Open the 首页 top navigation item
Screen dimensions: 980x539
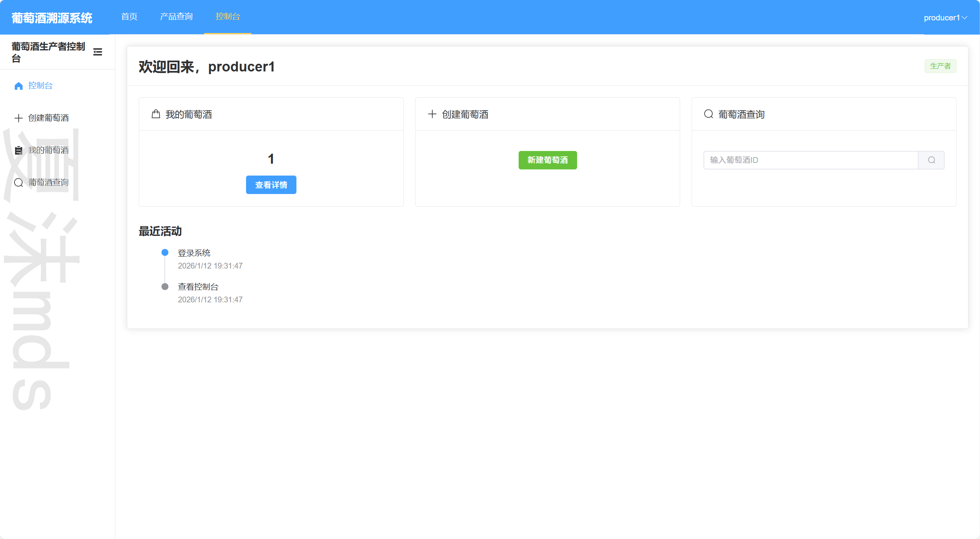pos(129,17)
